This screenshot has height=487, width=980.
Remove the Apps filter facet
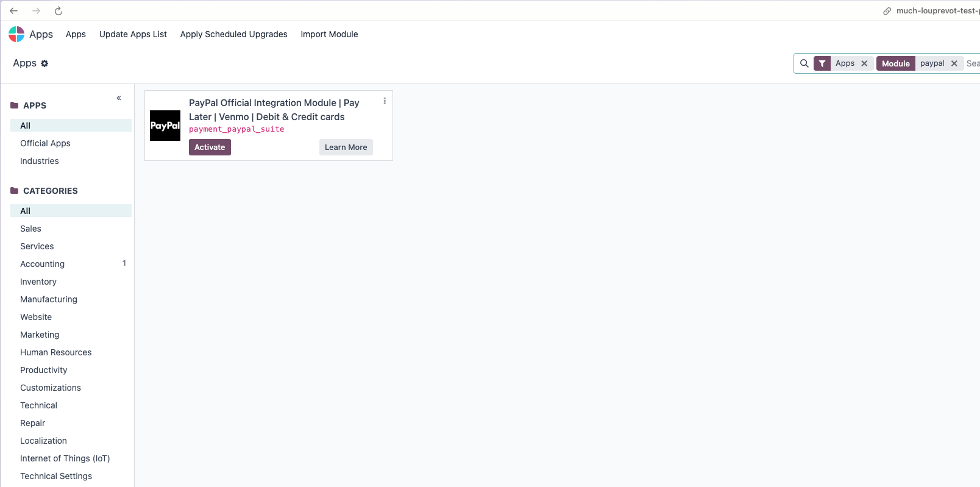864,63
